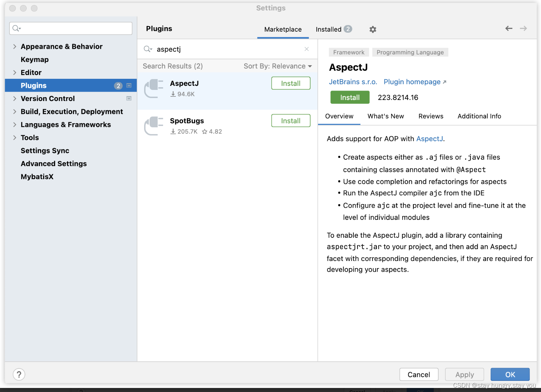Confirm with the OK button

510,374
